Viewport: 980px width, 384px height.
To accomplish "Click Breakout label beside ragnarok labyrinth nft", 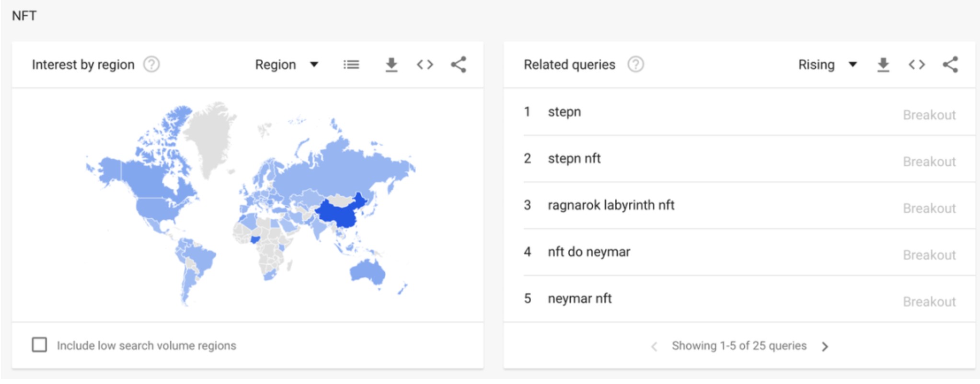I will (x=929, y=208).
